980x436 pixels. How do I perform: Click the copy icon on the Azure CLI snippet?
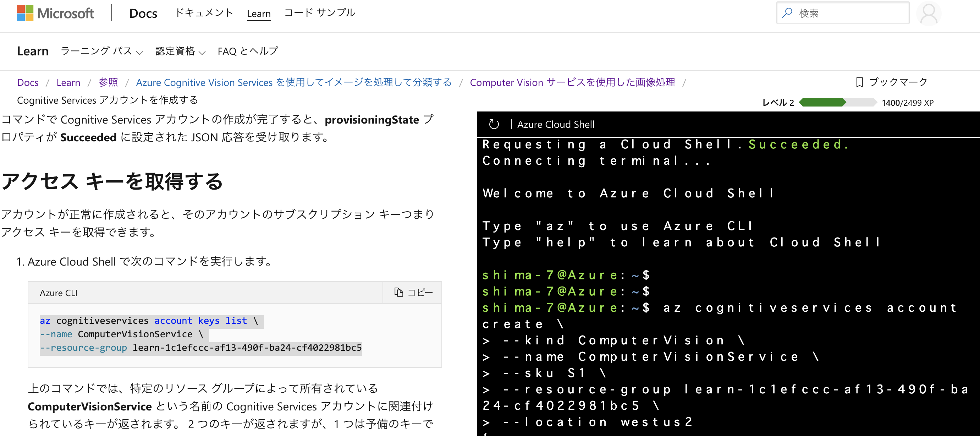click(x=399, y=293)
